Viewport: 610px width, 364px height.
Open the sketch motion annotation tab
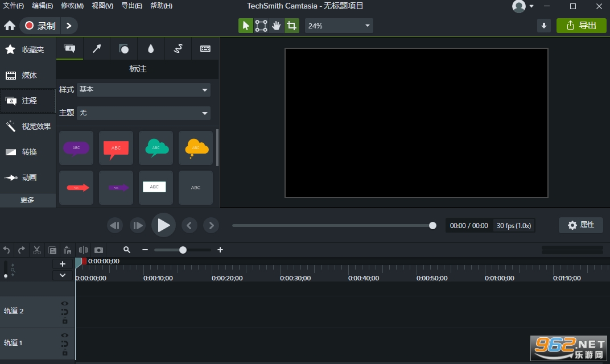click(x=178, y=48)
